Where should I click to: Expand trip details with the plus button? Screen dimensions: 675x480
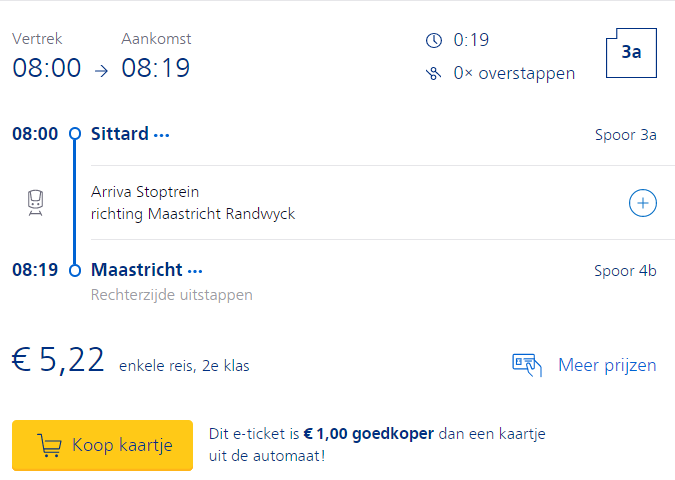(642, 203)
